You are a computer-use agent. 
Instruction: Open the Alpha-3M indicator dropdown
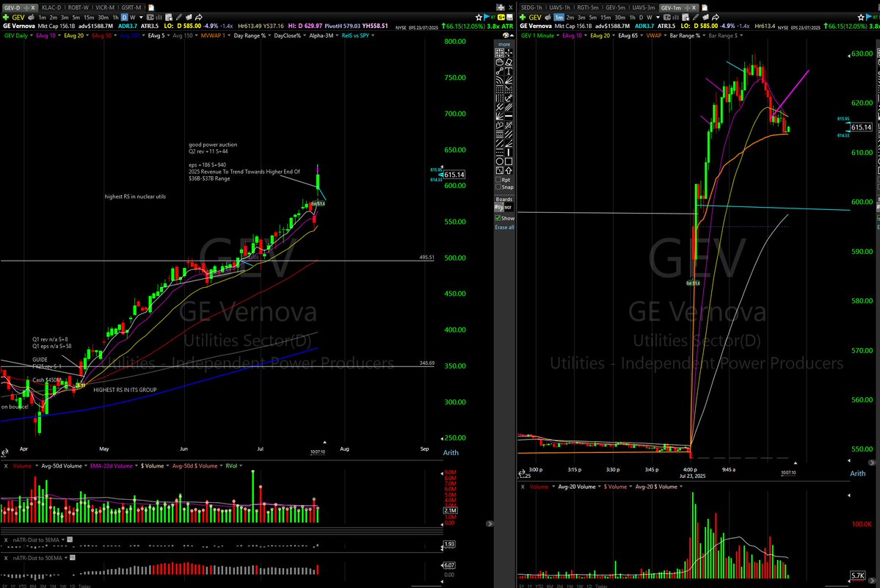tap(338, 35)
